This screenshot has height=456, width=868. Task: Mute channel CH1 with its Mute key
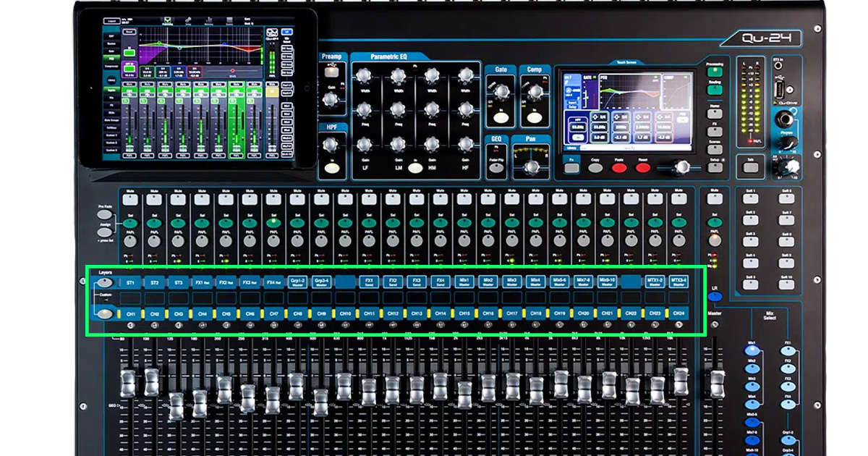130,200
